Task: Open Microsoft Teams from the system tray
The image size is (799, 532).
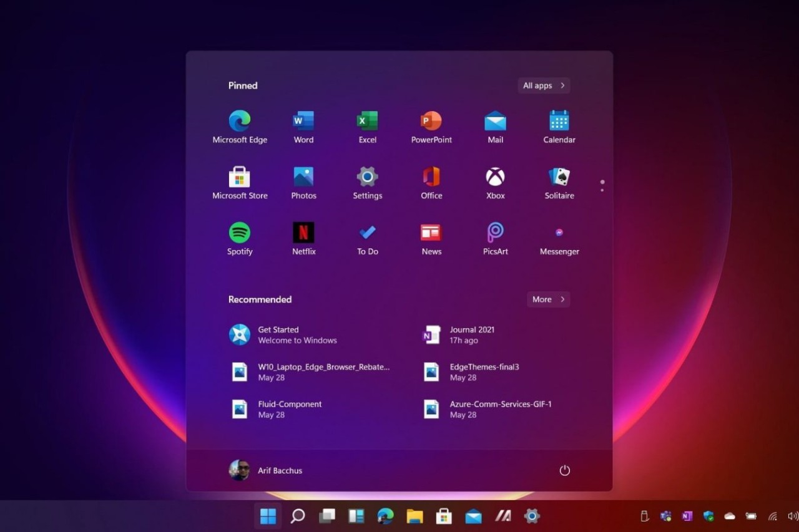Action: click(665, 516)
